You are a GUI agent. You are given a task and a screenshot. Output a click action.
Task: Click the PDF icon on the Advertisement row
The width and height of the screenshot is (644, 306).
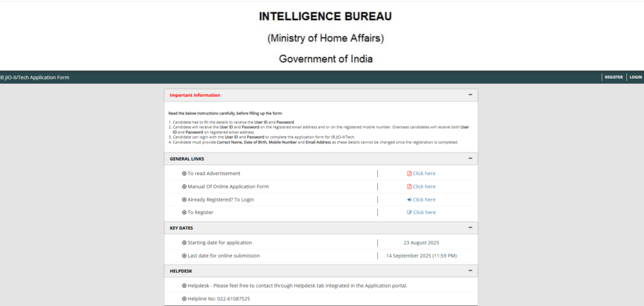coord(409,174)
